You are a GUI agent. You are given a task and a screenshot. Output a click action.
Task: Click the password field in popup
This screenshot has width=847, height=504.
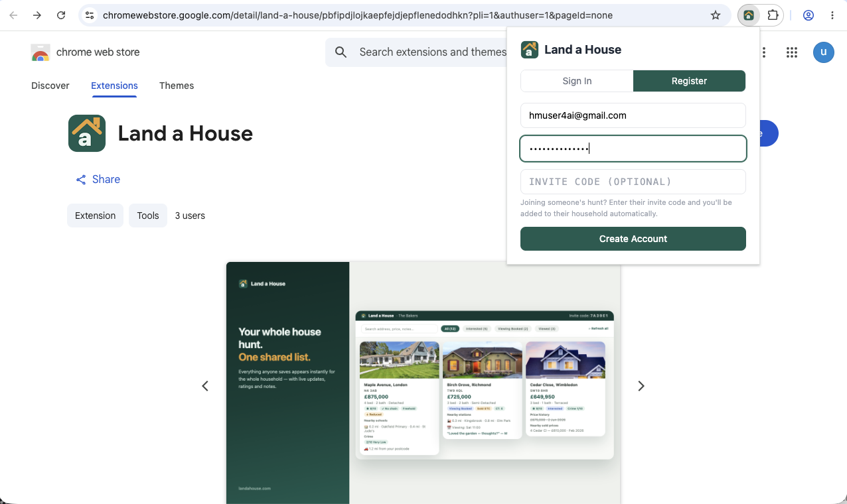tap(633, 149)
